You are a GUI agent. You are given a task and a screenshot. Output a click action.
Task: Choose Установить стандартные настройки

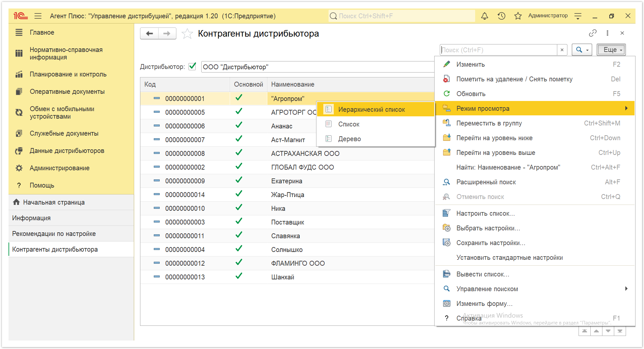(x=535, y=258)
